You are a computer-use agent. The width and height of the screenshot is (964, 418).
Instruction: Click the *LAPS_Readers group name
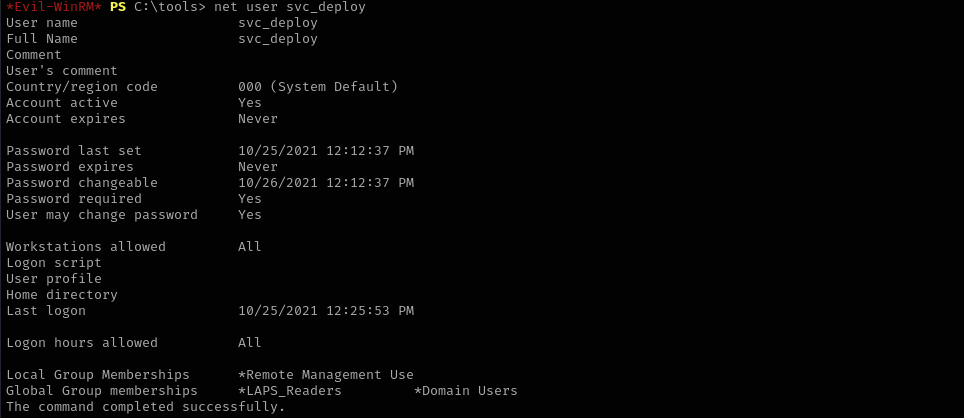[290, 391]
